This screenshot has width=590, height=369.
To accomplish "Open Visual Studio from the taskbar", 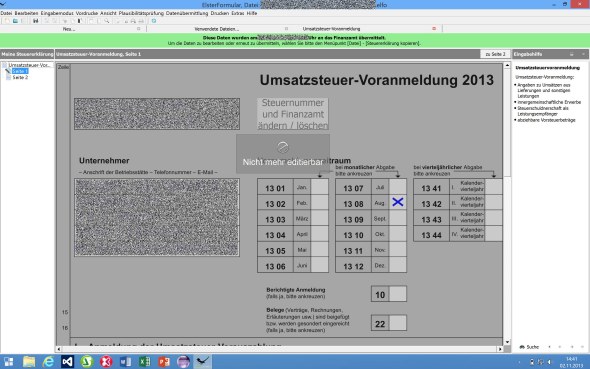I will [x=67, y=362].
